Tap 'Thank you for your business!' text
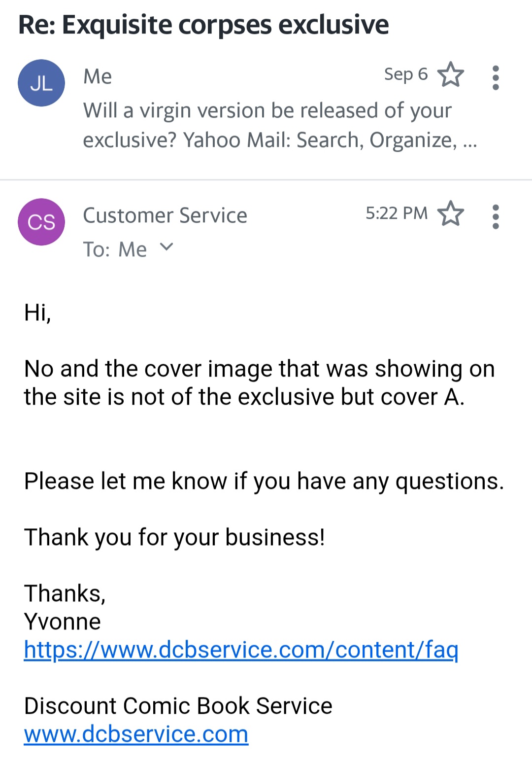The height and width of the screenshot is (763, 532). (x=174, y=537)
